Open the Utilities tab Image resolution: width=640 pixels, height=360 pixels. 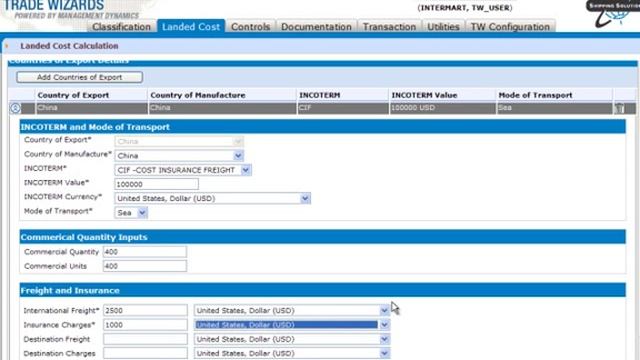click(443, 27)
